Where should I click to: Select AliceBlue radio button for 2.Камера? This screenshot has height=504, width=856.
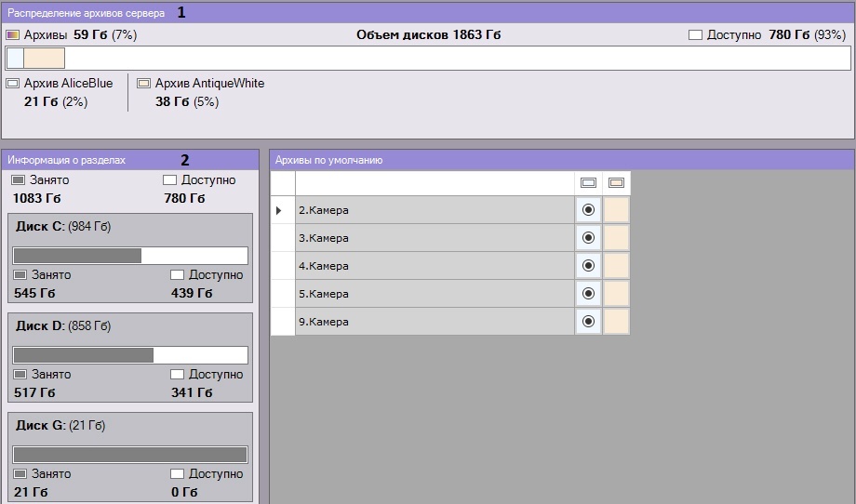pos(588,210)
